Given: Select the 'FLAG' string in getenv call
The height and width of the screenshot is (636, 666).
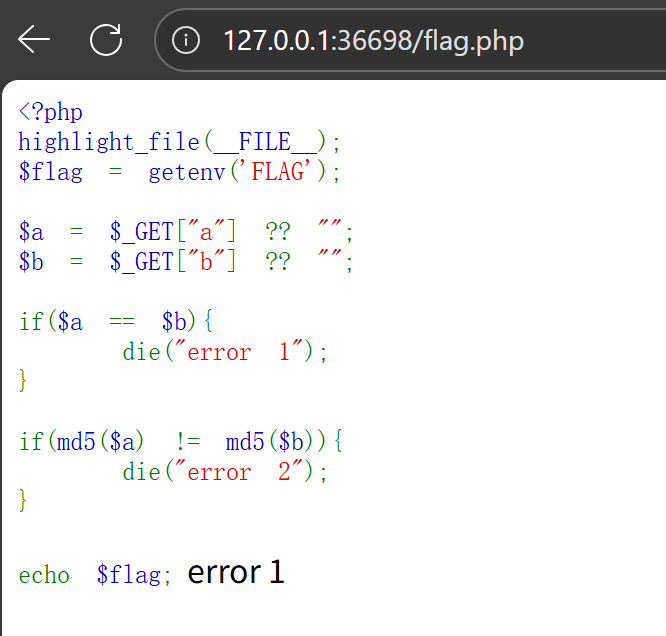Looking at the screenshot, I should coord(284,172).
